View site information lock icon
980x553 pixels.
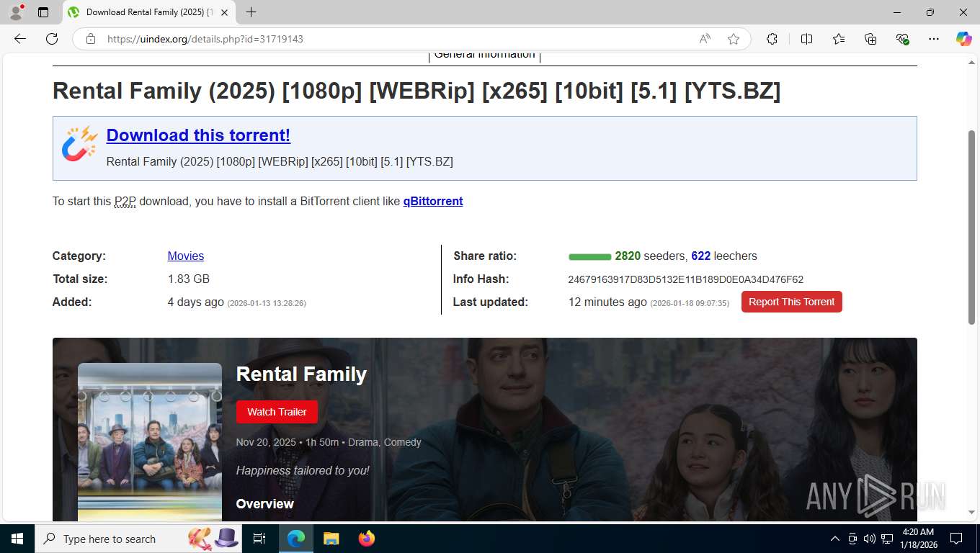[x=91, y=39]
